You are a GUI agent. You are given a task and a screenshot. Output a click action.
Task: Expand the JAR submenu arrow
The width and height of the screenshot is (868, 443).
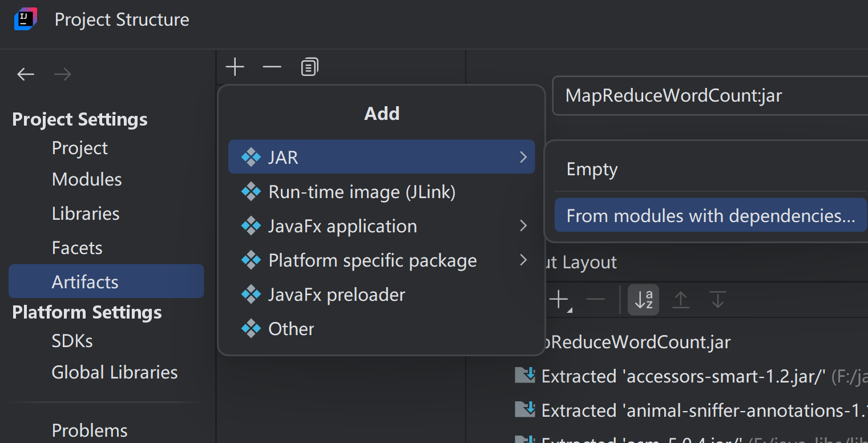click(523, 157)
